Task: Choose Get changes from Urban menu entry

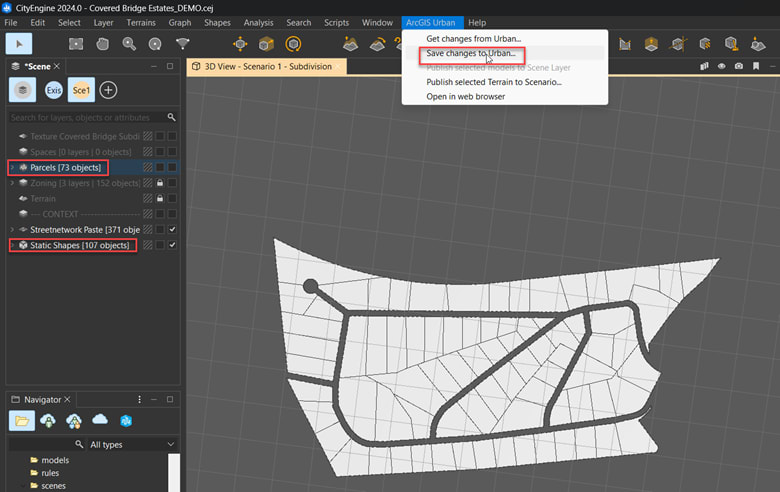Action: [x=474, y=39]
